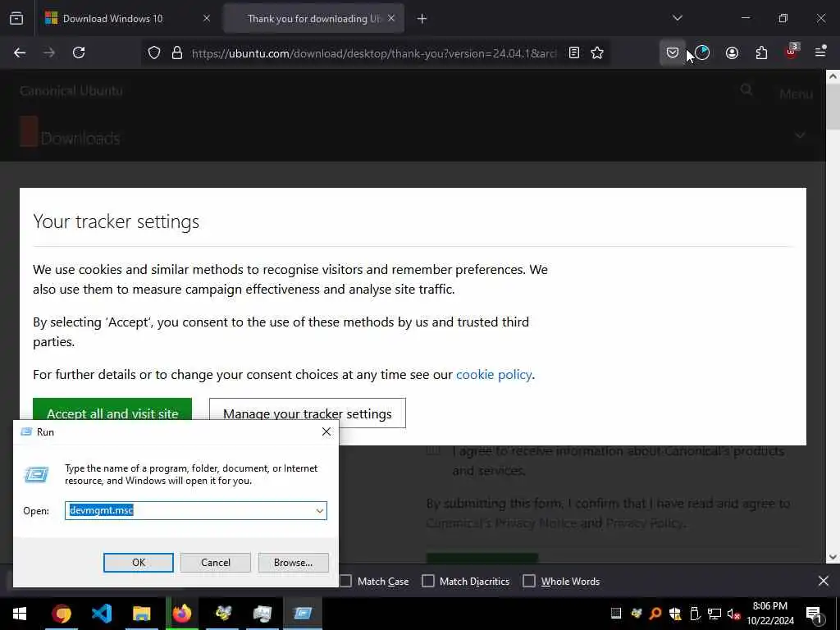Click Manage your tracker settings button
The image size is (840, 630).
pyautogui.click(x=308, y=413)
